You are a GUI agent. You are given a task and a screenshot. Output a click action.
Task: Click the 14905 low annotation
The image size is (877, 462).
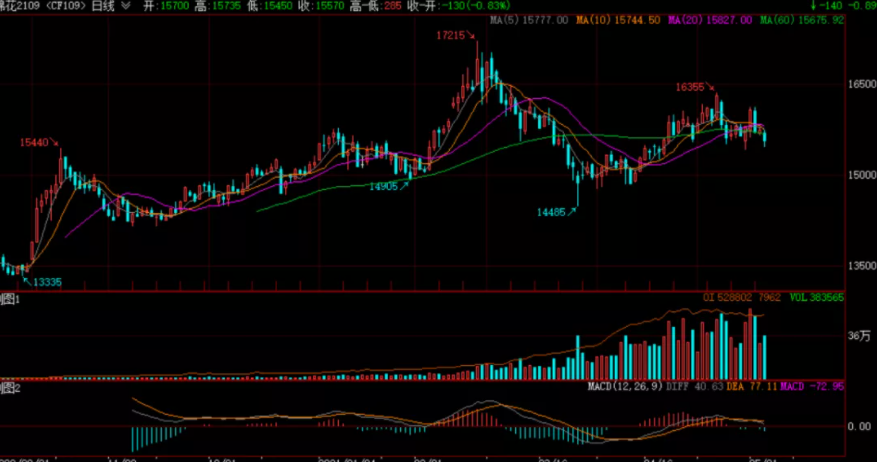(x=383, y=186)
